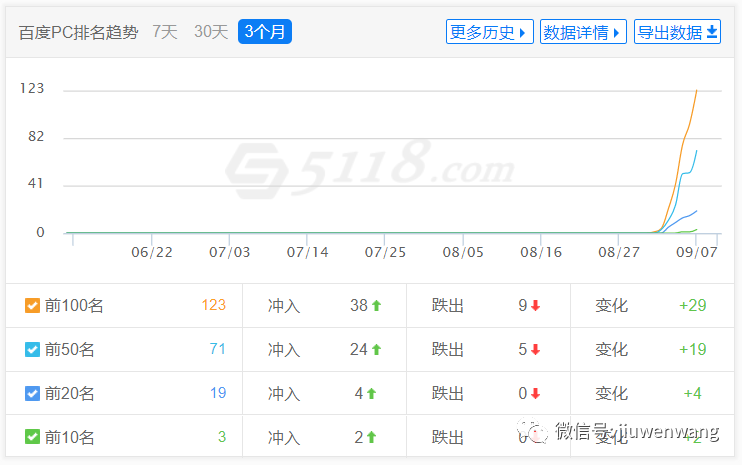Click the red down arrow beside 9
The height and width of the screenshot is (465, 742).
535,306
